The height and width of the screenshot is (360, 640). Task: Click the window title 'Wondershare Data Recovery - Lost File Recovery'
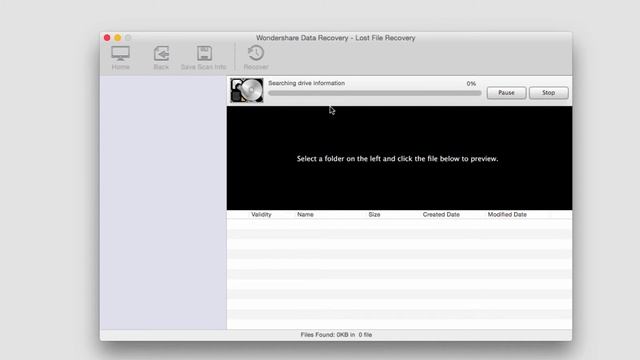[x=336, y=38]
